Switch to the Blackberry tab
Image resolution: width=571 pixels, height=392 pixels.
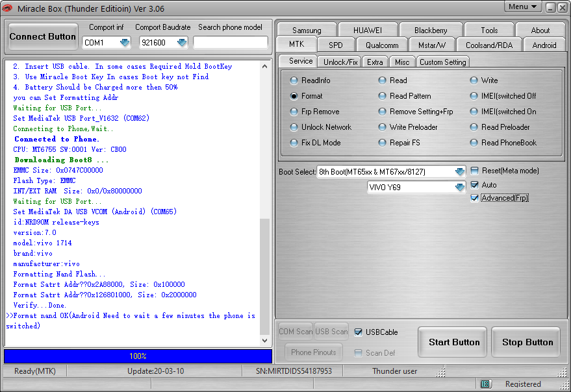[431, 31]
